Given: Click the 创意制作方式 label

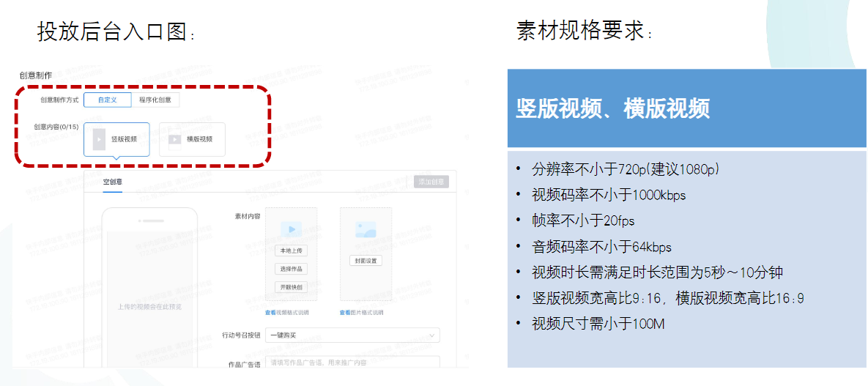Looking at the screenshot, I should (x=60, y=100).
